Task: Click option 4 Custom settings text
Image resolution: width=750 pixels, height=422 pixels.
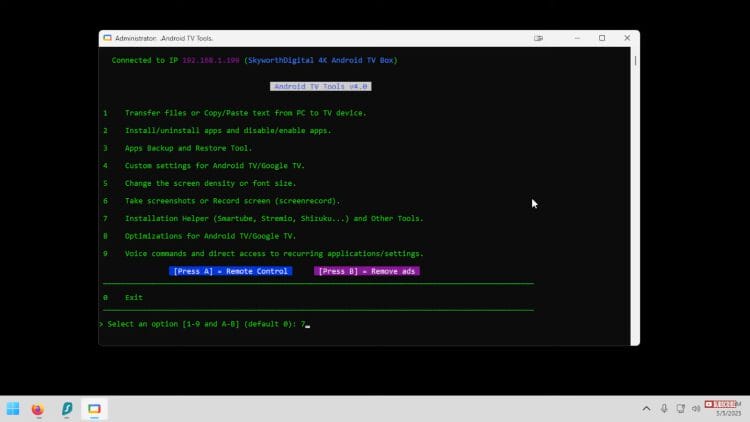Action: point(214,166)
